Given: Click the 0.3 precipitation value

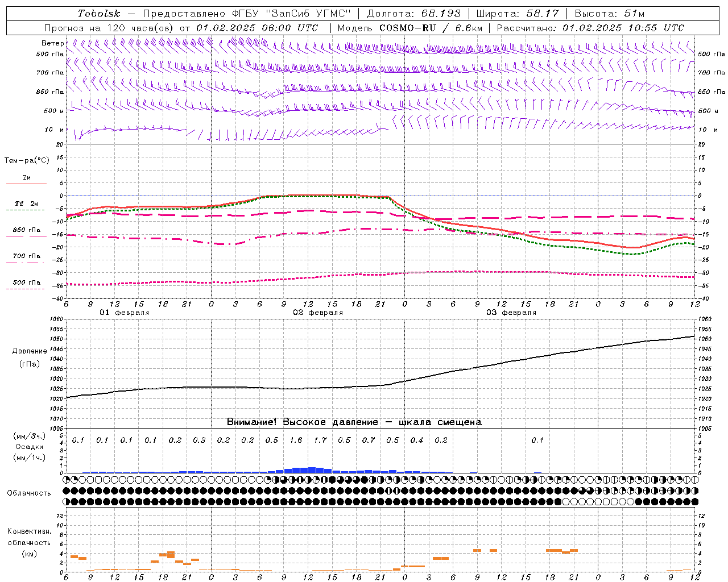Looking at the screenshot, I should 199,440.
